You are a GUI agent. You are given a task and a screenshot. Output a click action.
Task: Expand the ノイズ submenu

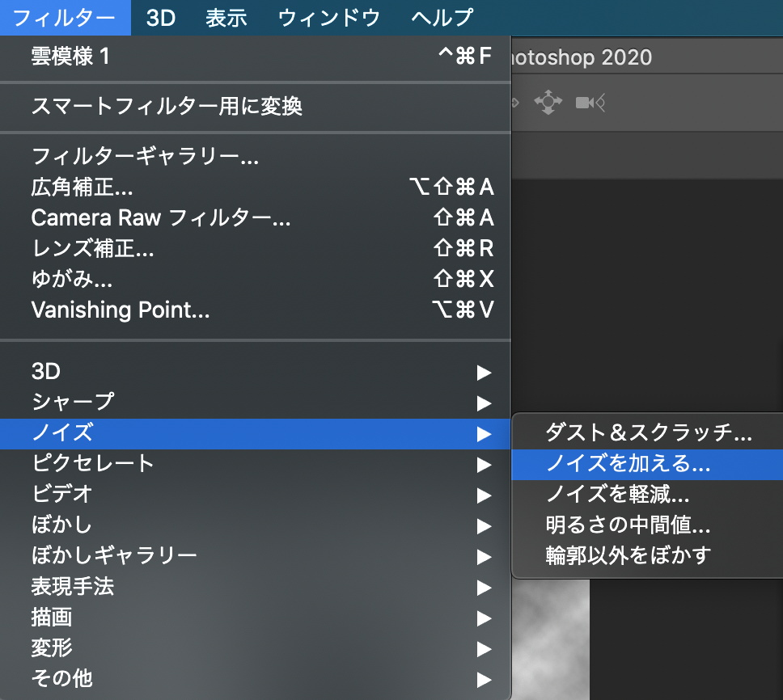tap(255, 433)
